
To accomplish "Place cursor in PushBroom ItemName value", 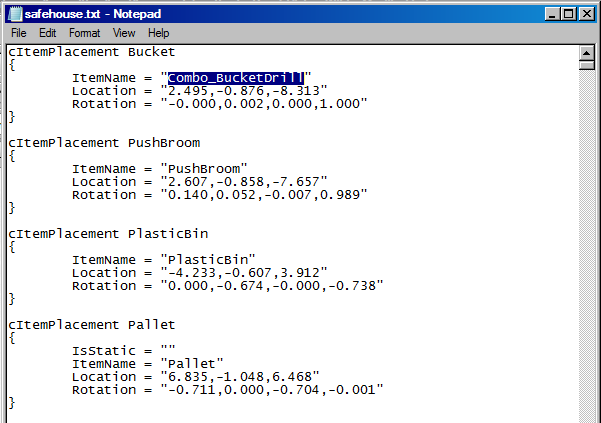I will pyautogui.click(x=204, y=169).
